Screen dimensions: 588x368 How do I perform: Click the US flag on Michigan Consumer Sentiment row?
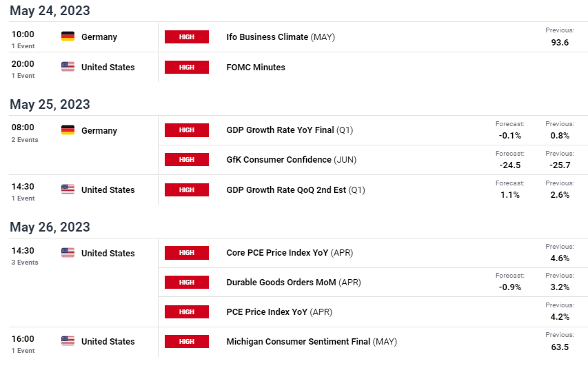pyautogui.click(x=68, y=341)
